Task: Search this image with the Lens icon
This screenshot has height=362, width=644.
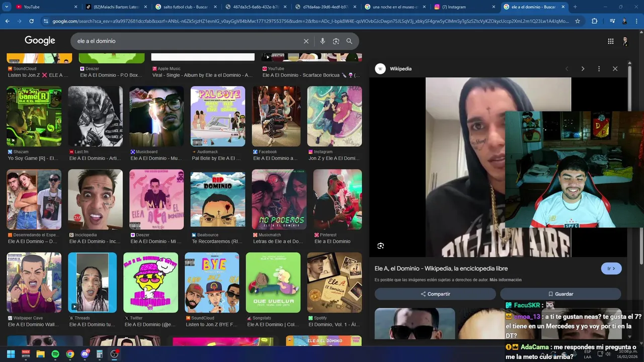Action: tap(380, 246)
